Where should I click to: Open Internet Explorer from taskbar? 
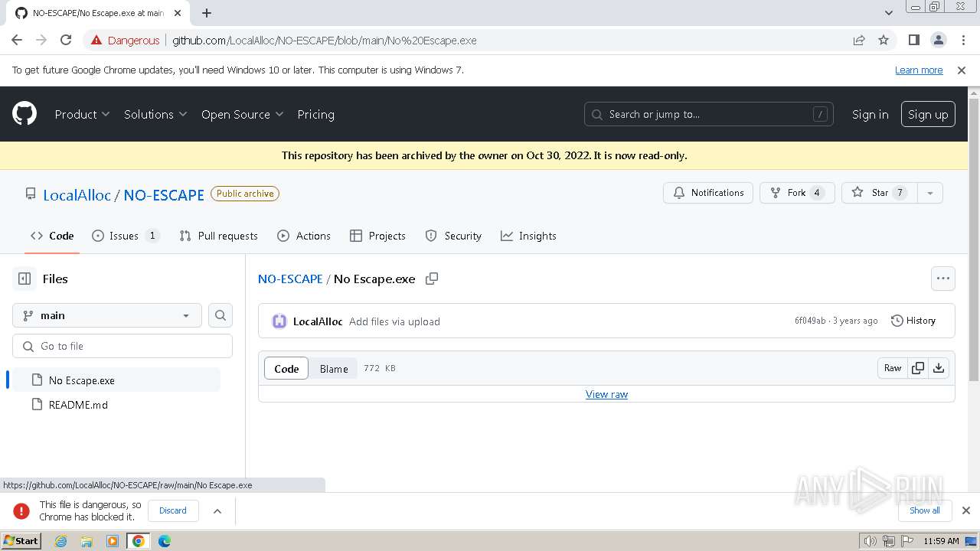coord(61,541)
